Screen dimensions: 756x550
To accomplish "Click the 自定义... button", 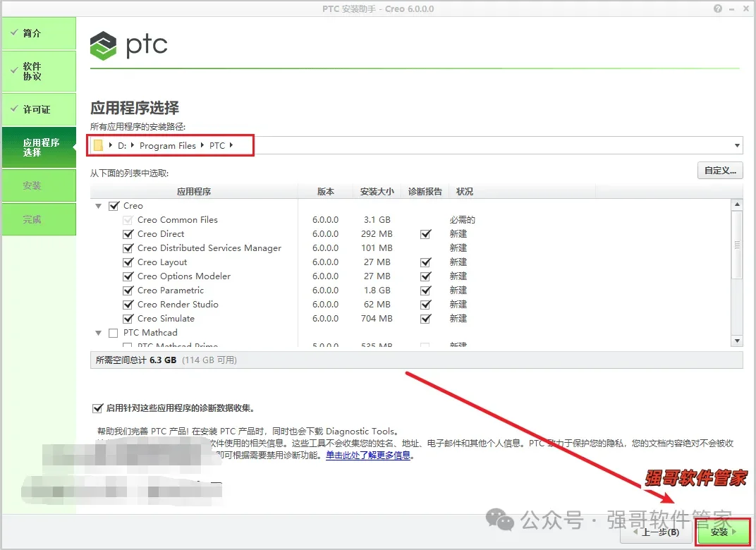I will (720, 171).
